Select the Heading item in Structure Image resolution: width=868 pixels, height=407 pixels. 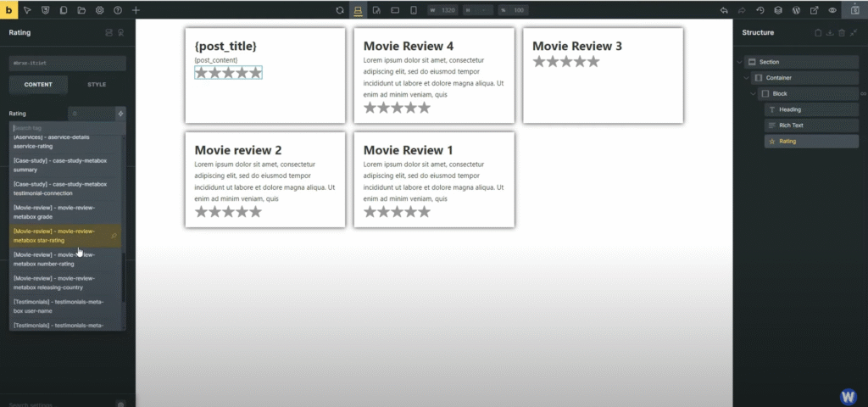[811, 109]
